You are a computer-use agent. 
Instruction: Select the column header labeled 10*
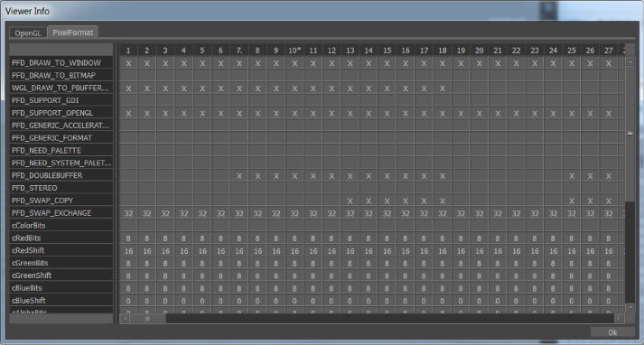(294, 51)
